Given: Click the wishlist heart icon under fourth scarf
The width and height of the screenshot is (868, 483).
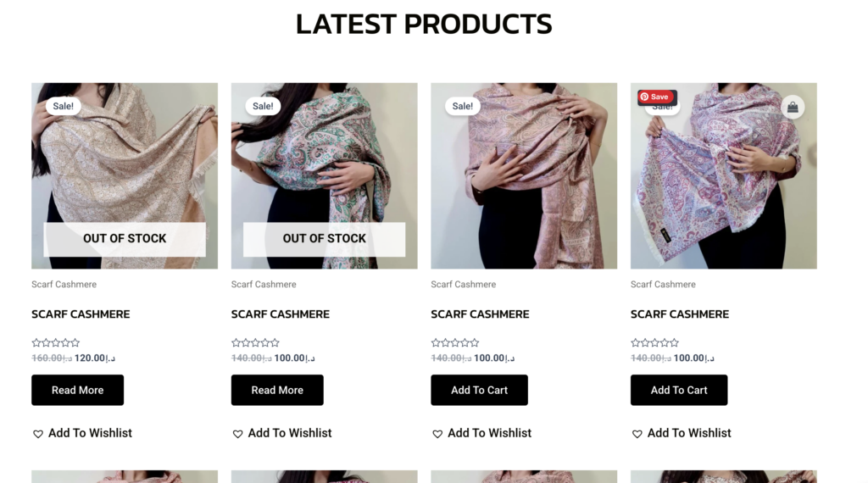Looking at the screenshot, I should pyautogui.click(x=637, y=434).
